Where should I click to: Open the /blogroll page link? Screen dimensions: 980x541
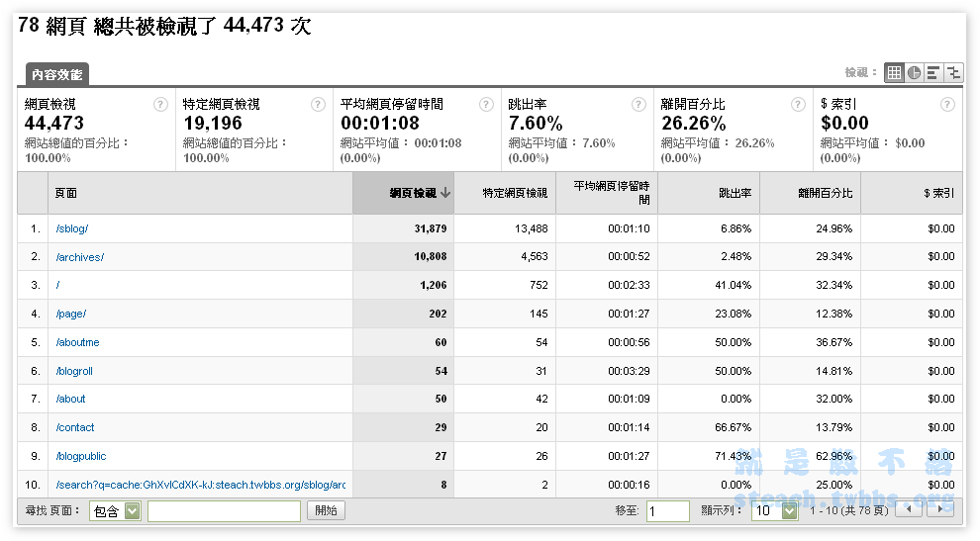point(77,371)
